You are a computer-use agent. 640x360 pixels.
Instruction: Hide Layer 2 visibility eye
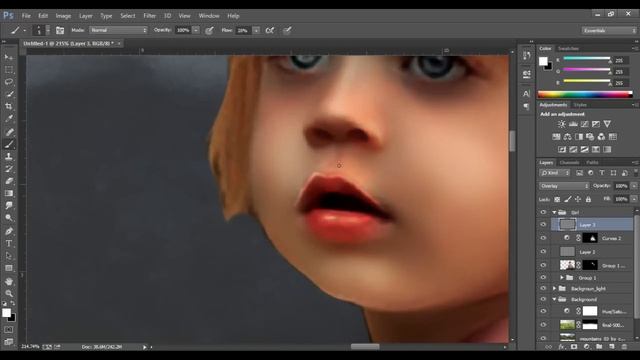(x=543, y=252)
